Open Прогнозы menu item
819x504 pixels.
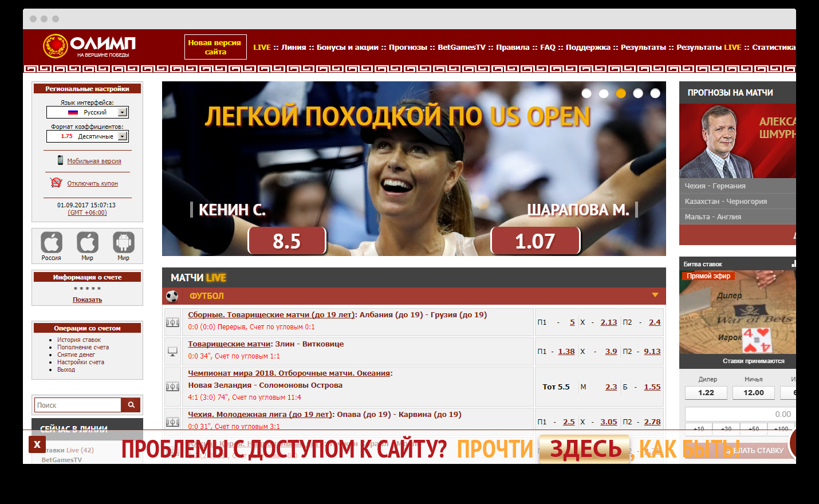click(x=408, y=47)
